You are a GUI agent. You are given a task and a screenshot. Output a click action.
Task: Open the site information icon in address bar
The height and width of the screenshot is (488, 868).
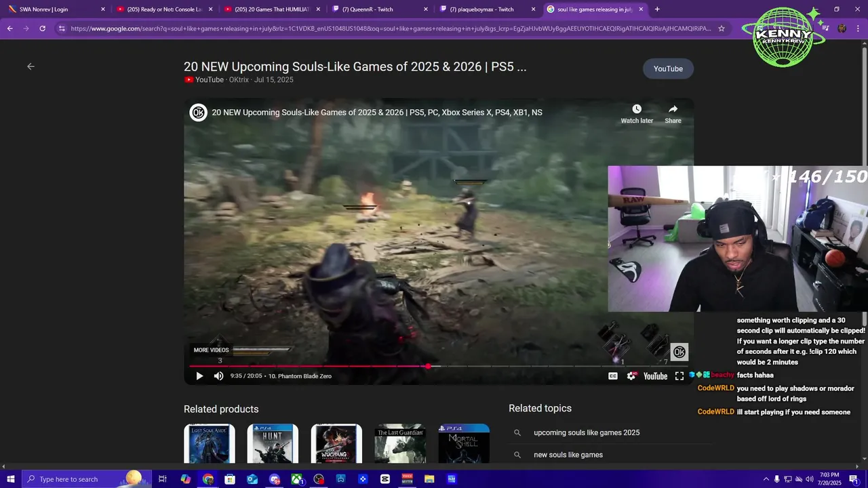click(x=62, y=28)
